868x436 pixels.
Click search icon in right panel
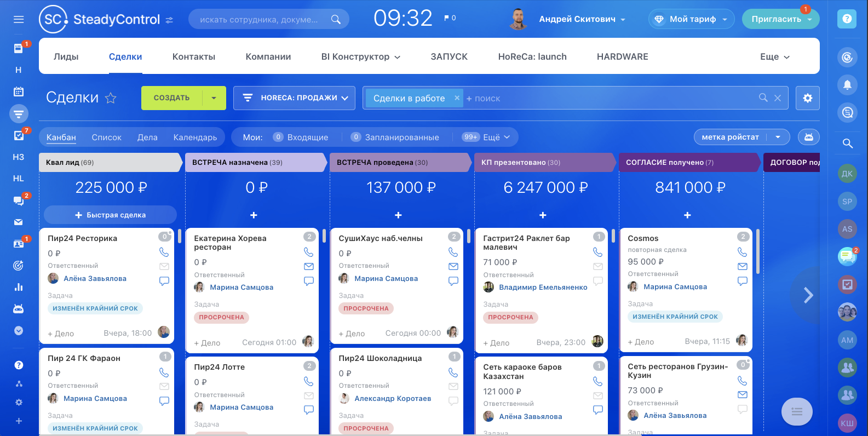pos(847,144)
